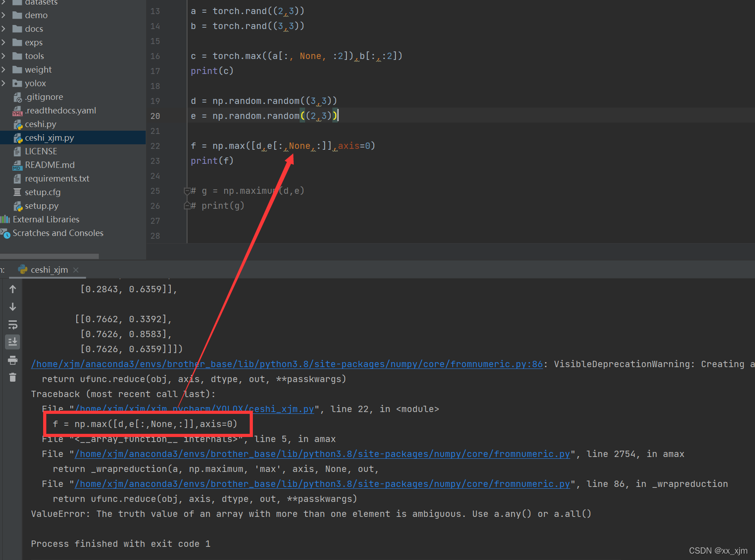The image size is (755, 560).
Task: Select the tools folder icon
Action: [x=17, y=56]
